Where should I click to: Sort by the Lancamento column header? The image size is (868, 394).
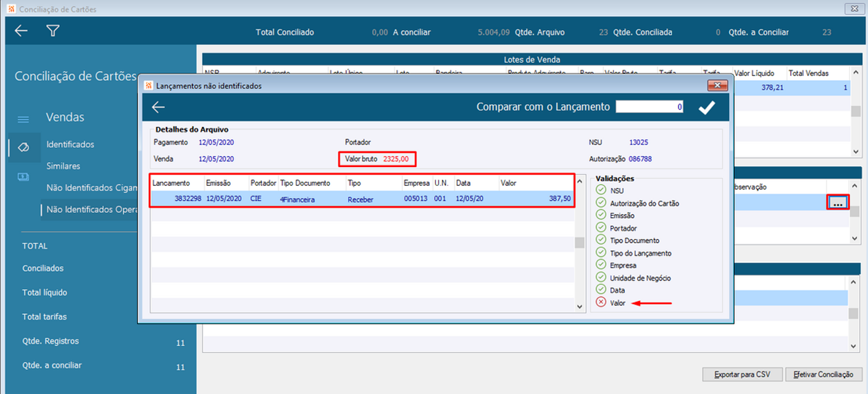(x=171, y=183)
